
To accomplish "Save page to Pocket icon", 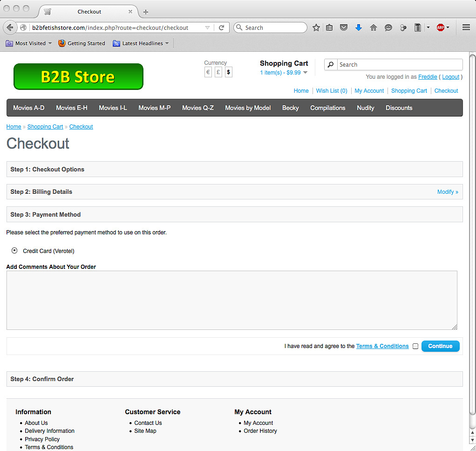I will [x=343, y=27].
